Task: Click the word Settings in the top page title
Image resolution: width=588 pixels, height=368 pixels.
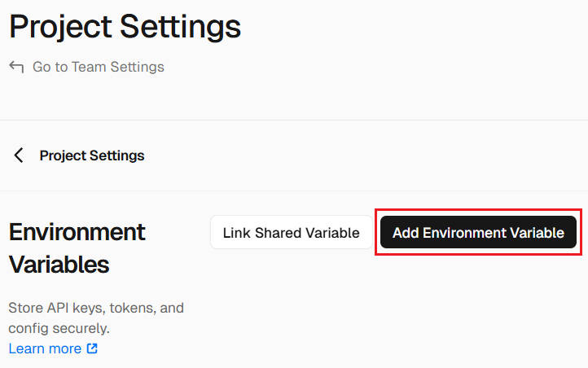Action: click(x=180, y=27)
